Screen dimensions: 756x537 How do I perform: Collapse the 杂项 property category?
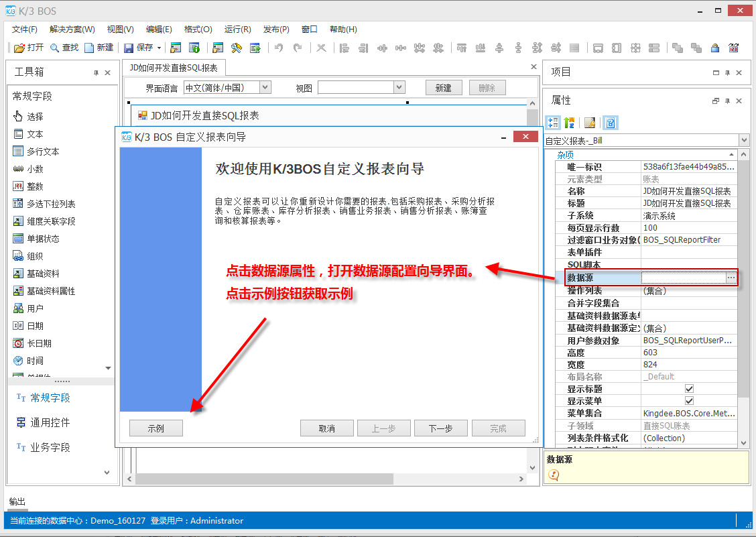pyautogui.click(x=731, y=155)
